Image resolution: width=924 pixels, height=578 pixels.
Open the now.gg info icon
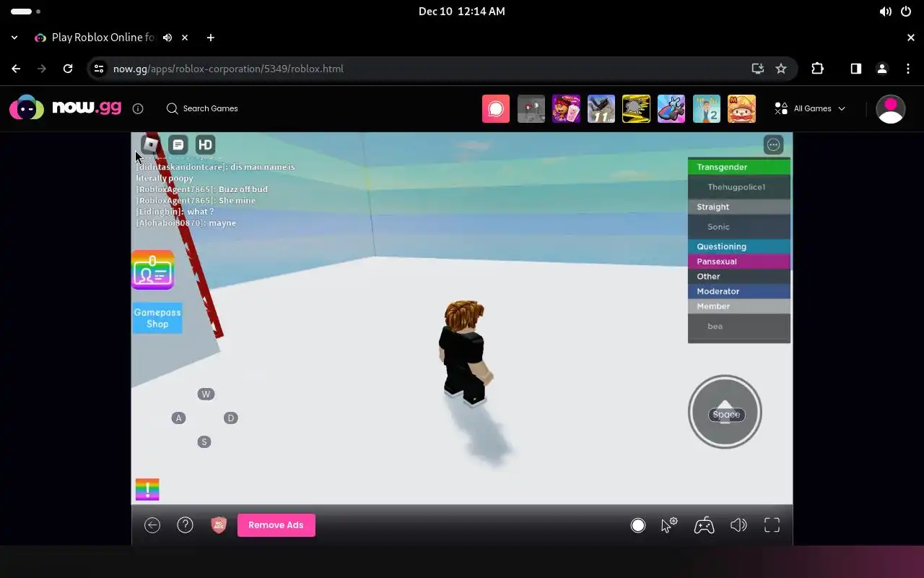tap(138, 108)
